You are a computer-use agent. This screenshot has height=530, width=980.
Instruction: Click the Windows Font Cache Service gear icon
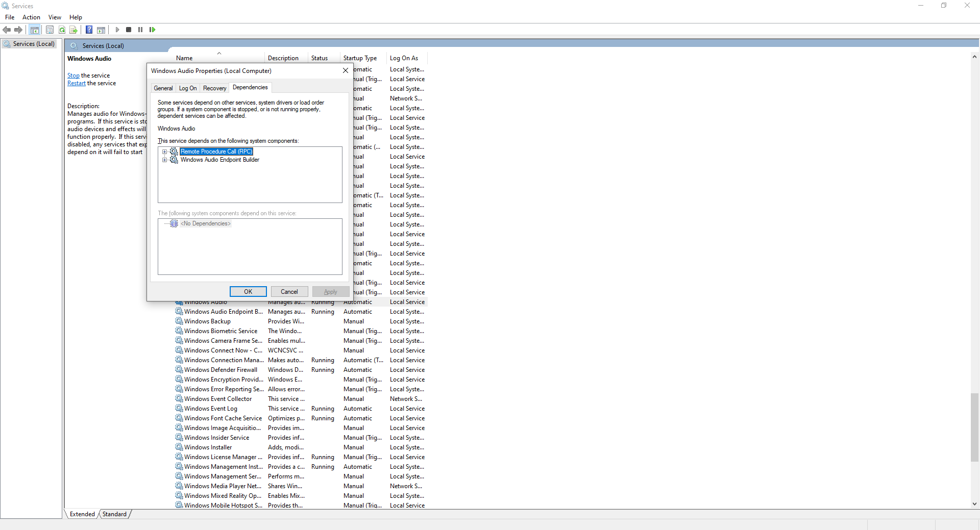coord(179,418)
